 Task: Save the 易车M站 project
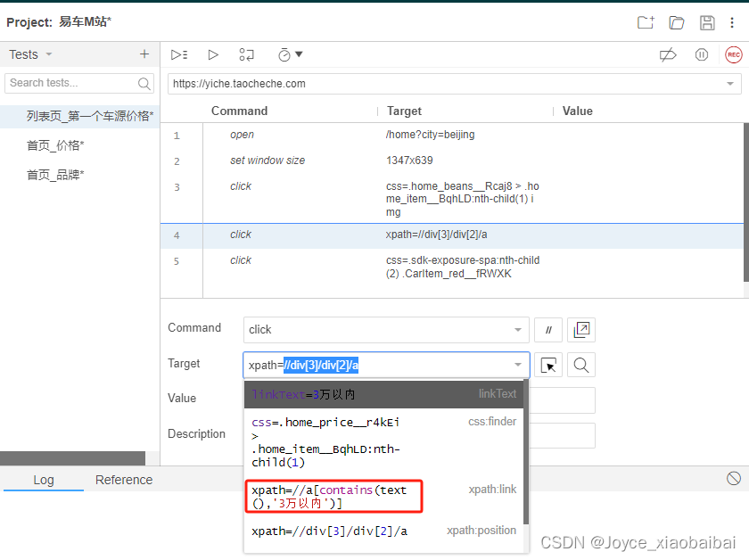tap(707, 22)
